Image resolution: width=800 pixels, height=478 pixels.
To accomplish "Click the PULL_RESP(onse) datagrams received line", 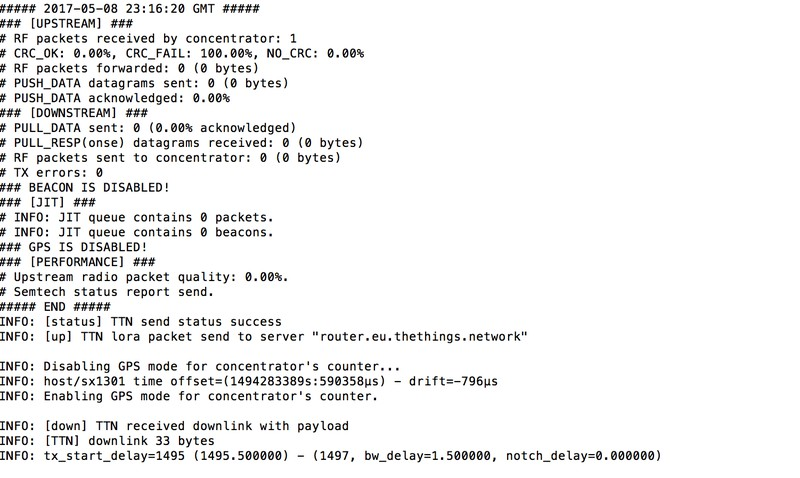I will [182, 143].
